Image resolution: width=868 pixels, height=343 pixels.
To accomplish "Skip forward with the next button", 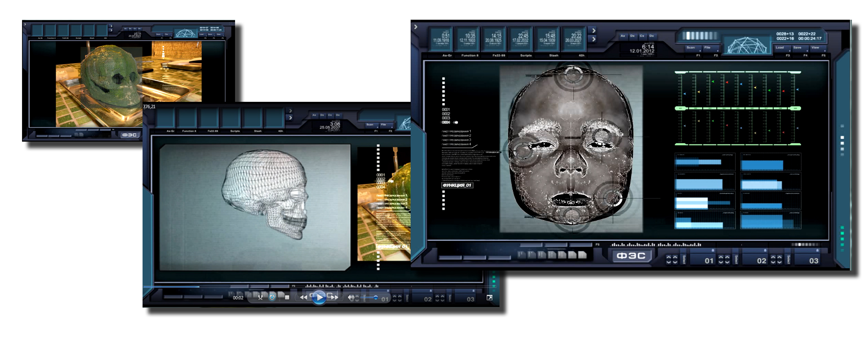I will 335,298.
